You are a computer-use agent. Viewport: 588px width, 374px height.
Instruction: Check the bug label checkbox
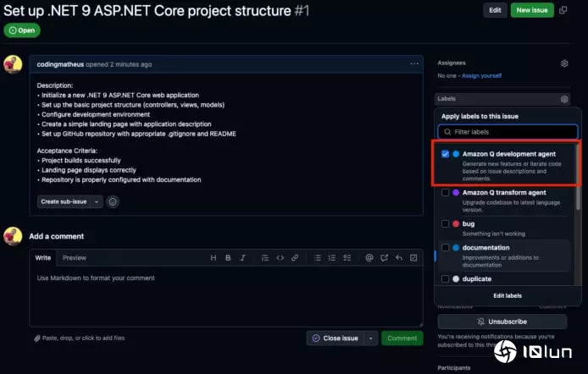pyautogui.click(x=445, y=224)
